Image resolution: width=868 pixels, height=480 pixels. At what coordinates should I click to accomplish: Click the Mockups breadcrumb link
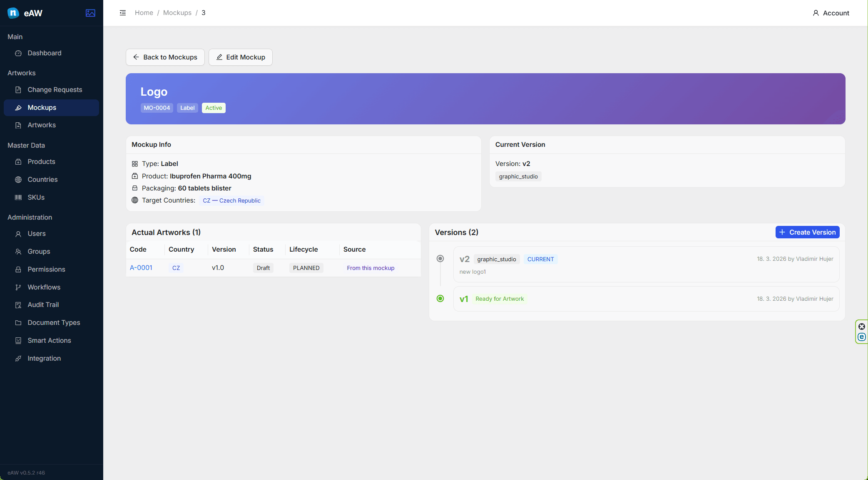[x=177, y=13]
